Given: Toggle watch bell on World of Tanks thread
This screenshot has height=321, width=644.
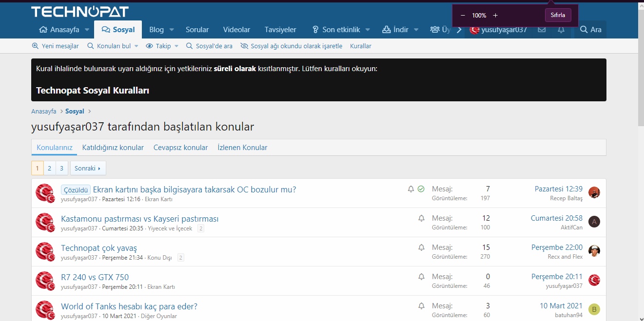Looking at the screenshot, I should tap(421, 306).
